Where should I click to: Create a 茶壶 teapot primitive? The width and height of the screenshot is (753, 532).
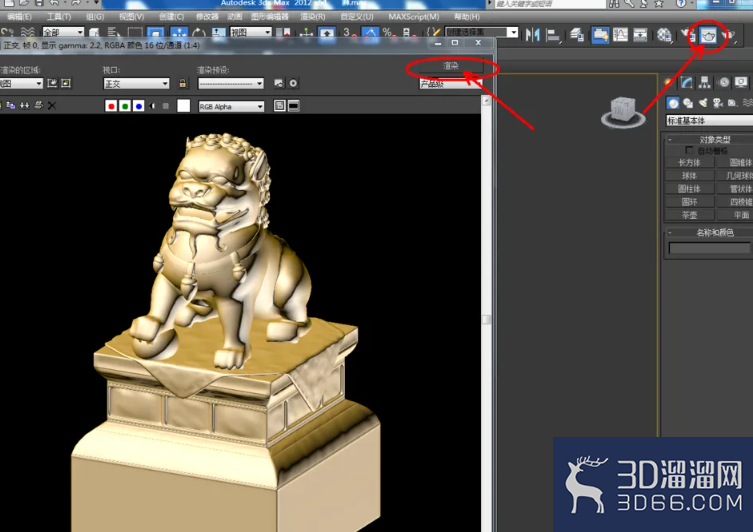pyautogui.click(x=689, y=215)
